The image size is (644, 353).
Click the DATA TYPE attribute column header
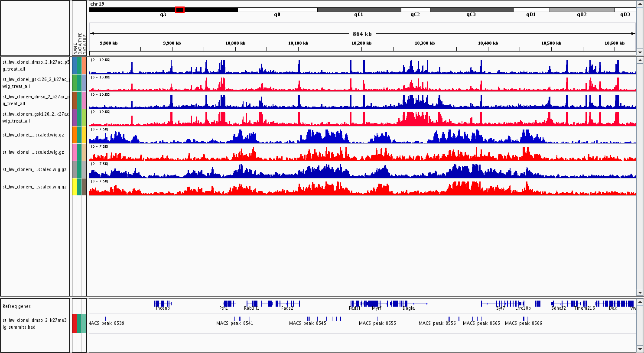tap(80, 43)
